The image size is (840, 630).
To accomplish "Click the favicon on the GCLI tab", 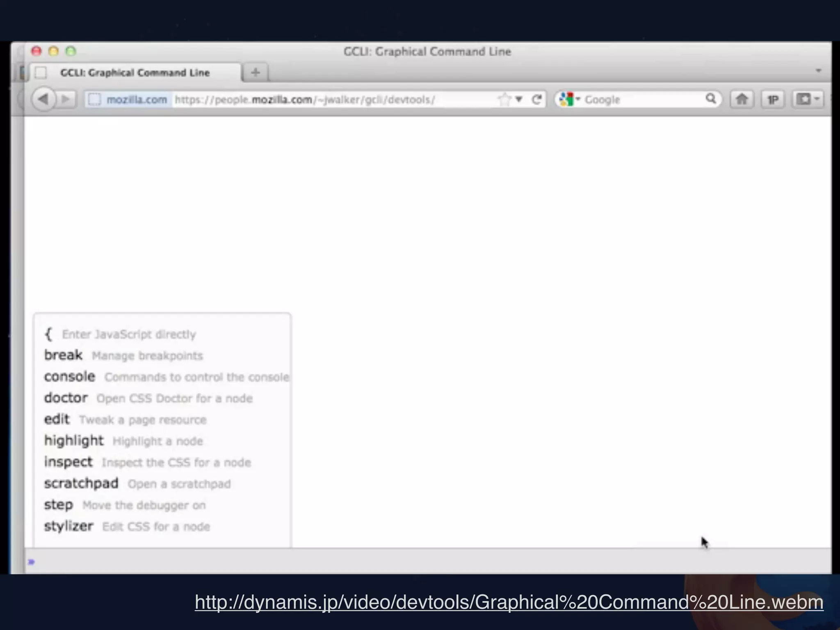I will [x=41, y=73].
